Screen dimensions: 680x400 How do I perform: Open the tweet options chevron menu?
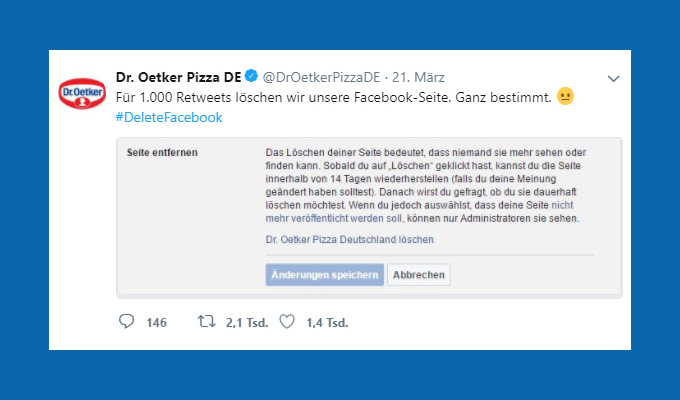click(x=614, y=78)
